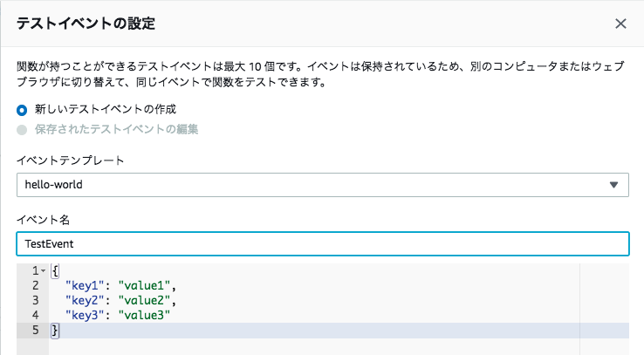Click the dropdown arrow of event template

[613, 185]
